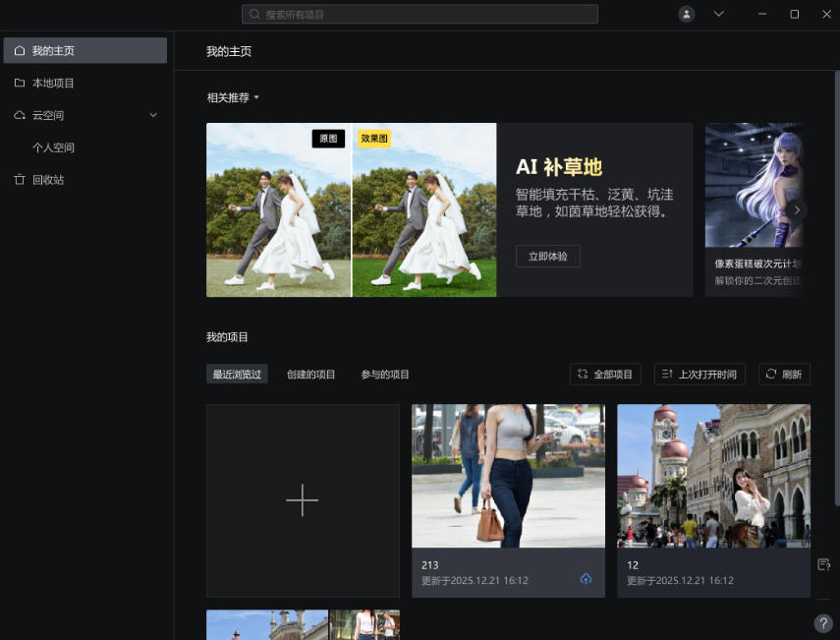The image size is (840, 640).
Task: Click 立即体验 on the AI 补草地 banner
Action: pyautogui.click(x=547, y=256)
